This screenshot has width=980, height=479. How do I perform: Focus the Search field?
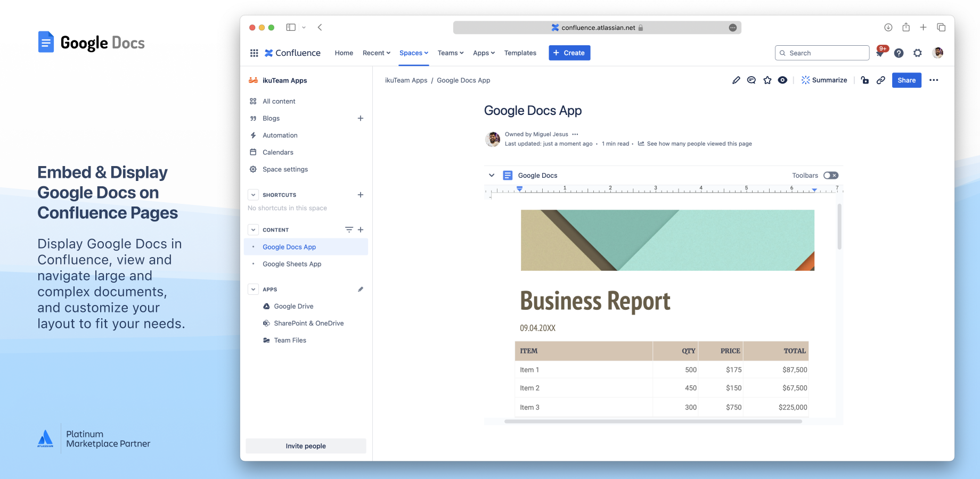click(822, 53)
